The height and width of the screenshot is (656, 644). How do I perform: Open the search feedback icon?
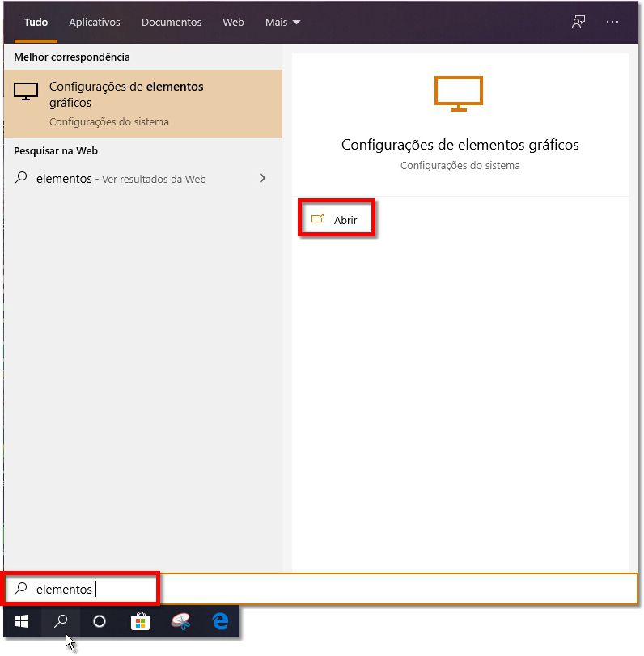(x=578, y=22)
